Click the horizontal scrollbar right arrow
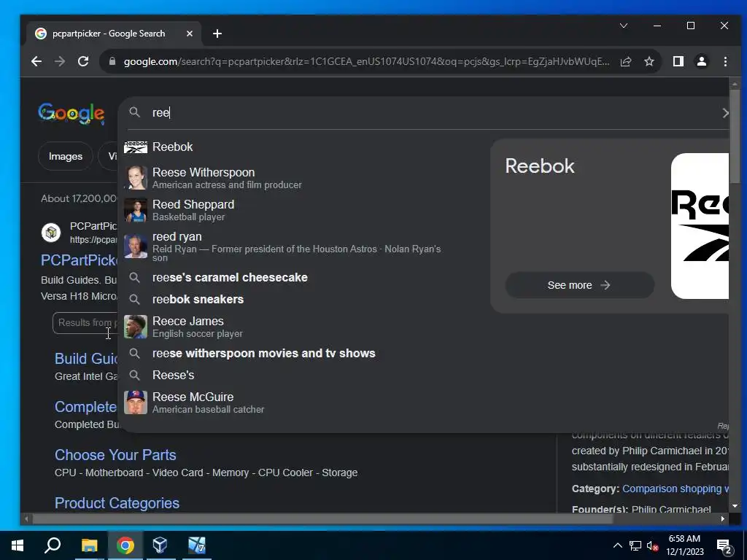This screenshot has width=747, height=560. (723, 518)
